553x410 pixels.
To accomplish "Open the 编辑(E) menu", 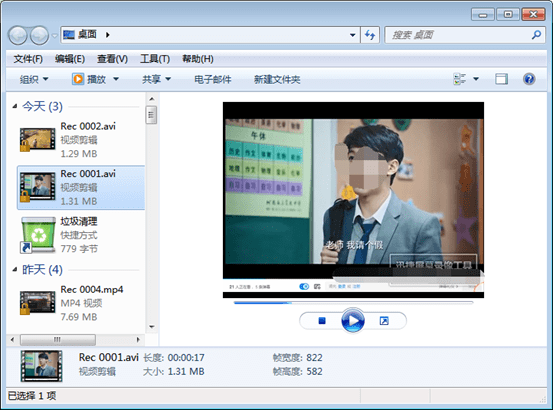I will [70, 59].
